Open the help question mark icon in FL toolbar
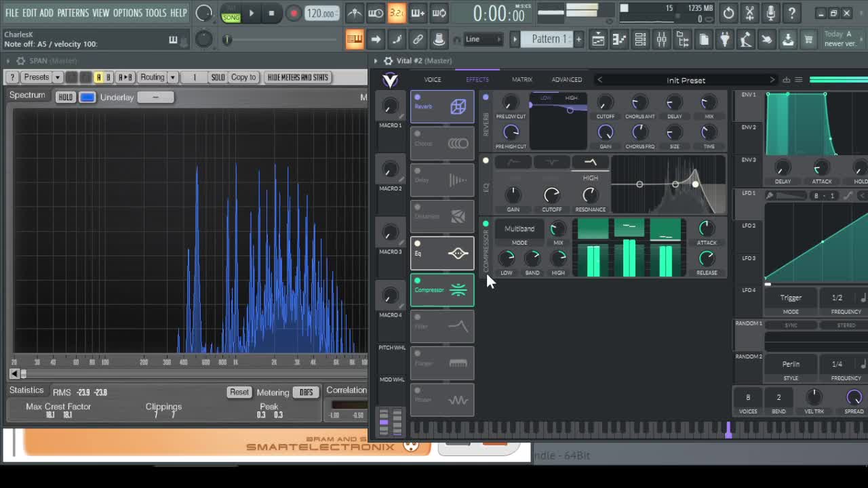Viewport: 868px width, 488px height. [x=792, y=13]
